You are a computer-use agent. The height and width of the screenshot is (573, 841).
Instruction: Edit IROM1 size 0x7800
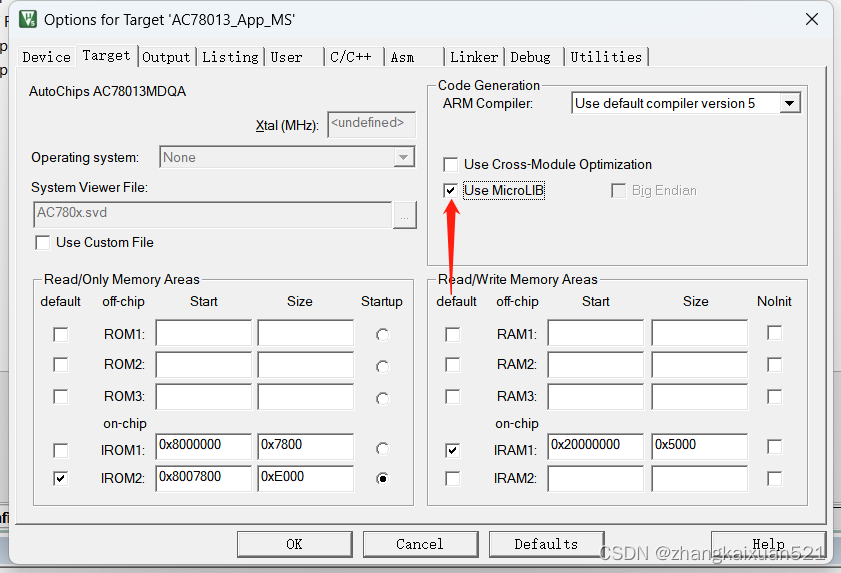(305, 447)
